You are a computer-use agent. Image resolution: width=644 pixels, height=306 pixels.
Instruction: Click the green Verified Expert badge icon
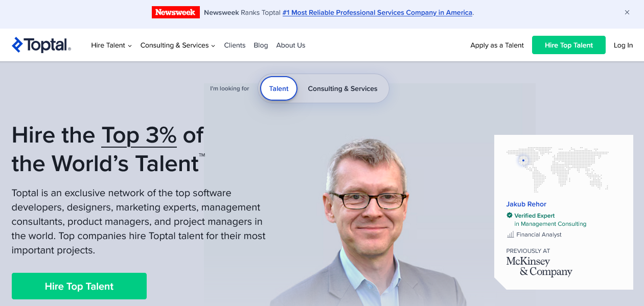[510, 216]
